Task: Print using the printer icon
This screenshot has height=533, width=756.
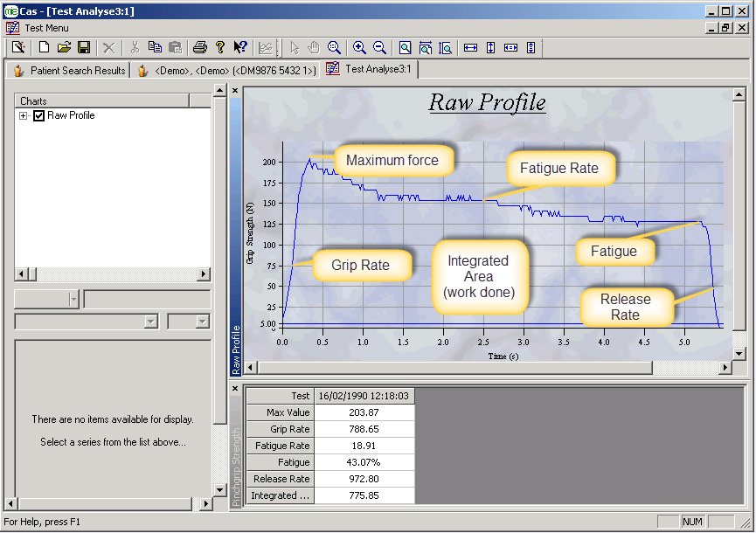Action: [x=199, y=47]
